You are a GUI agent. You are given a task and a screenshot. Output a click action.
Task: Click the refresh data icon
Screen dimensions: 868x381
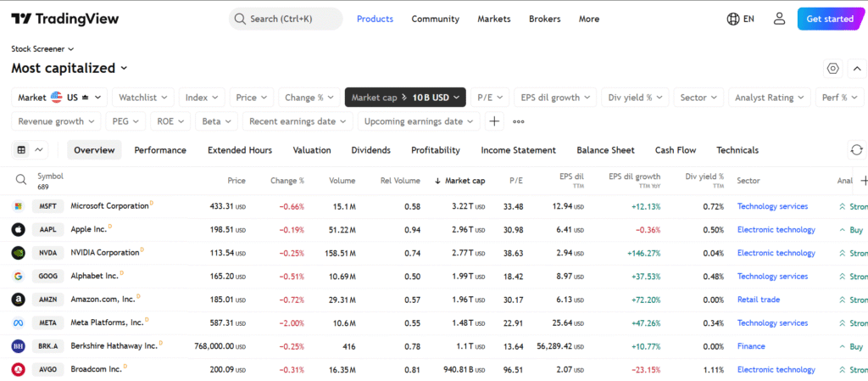857,150
